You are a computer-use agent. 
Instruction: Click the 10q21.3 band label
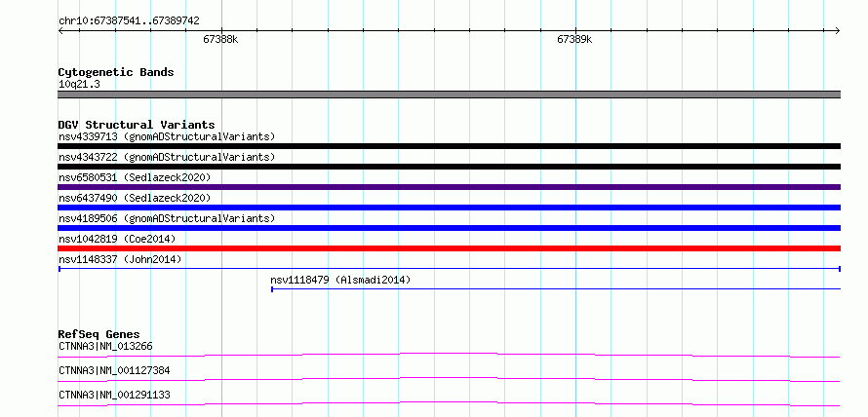[x=79, y=85]
